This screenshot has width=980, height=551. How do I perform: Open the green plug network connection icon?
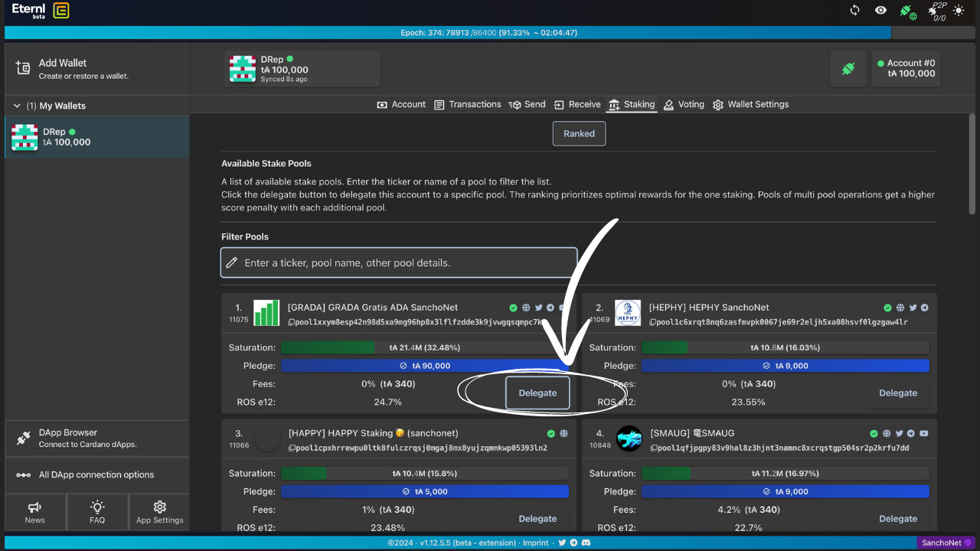[x=906, y=11]
